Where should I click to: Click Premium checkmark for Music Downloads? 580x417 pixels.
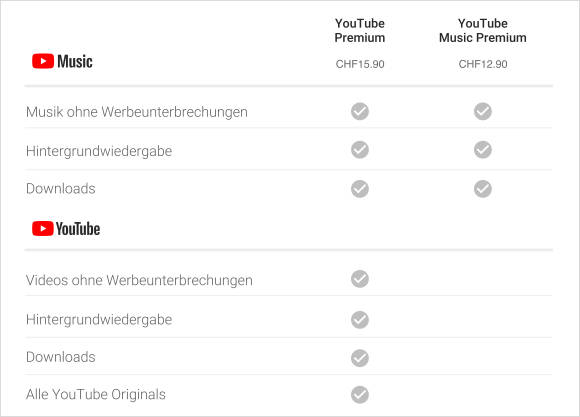coord(360,189)
